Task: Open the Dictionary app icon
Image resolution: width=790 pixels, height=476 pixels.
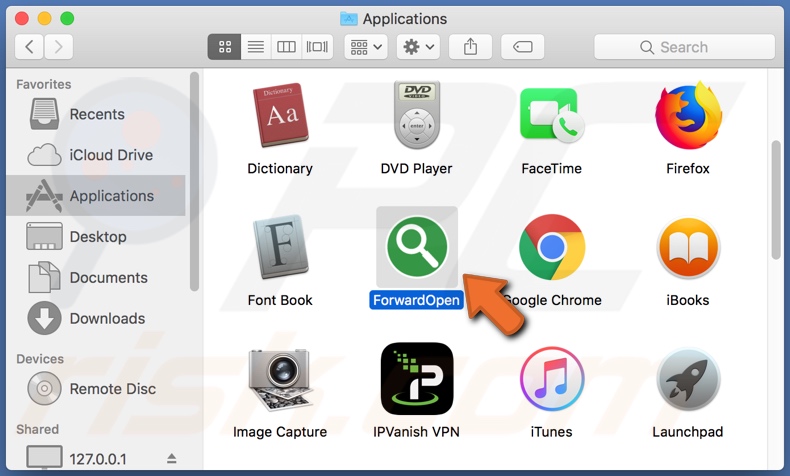Action: tap(280, 115)
